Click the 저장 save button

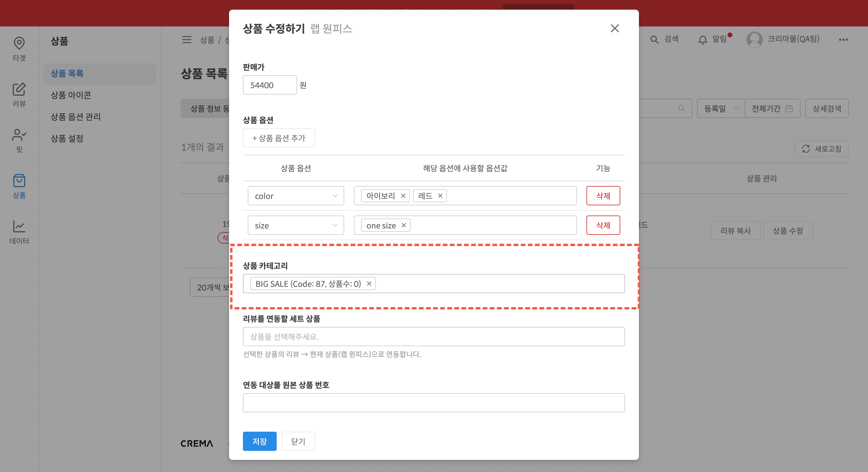[x=259, y=441]
